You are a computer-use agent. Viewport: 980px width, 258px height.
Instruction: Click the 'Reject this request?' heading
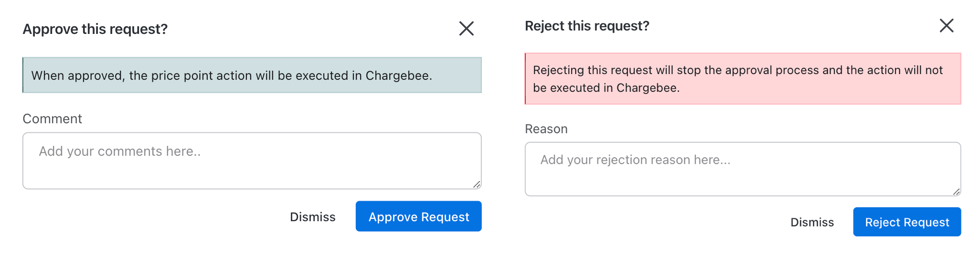point(586,26)
